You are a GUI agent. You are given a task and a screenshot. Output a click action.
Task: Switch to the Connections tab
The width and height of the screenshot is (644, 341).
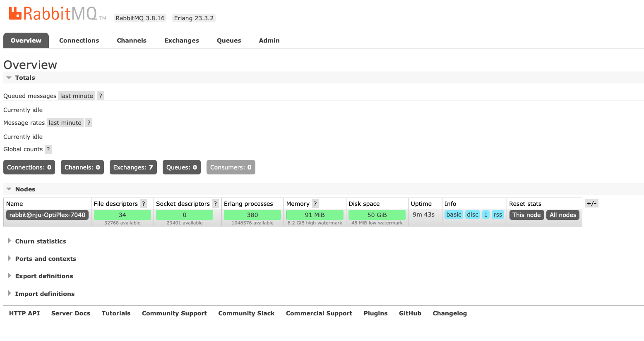pos(79,41)
